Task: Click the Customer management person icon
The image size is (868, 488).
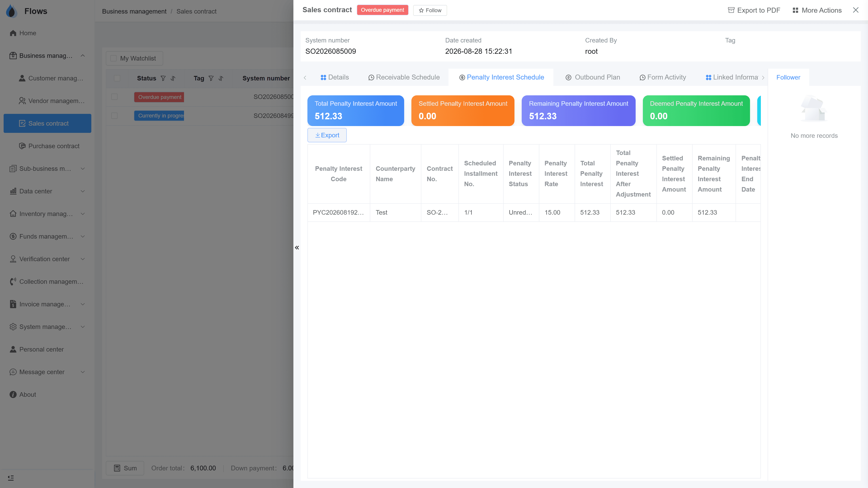Action: (22, 78)
